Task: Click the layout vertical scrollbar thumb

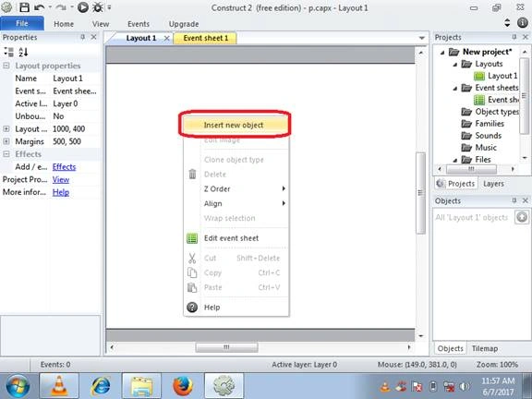Action: click(421, 193)
